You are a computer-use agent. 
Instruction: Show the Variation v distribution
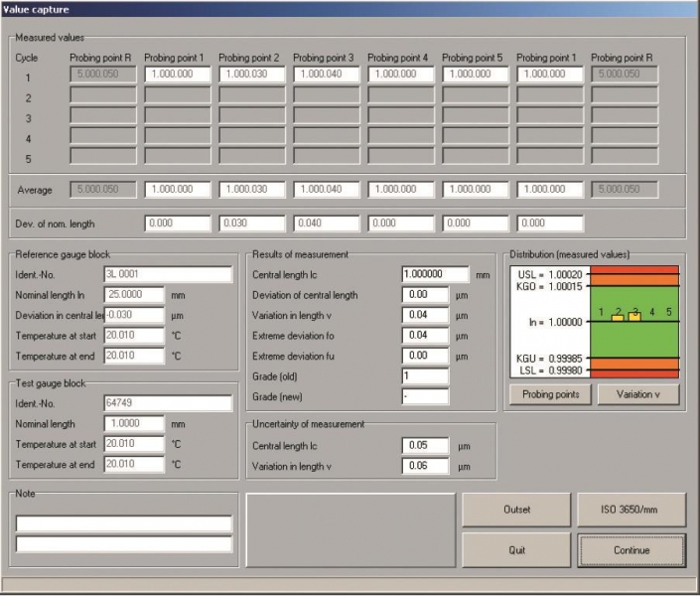pos(638,394)
